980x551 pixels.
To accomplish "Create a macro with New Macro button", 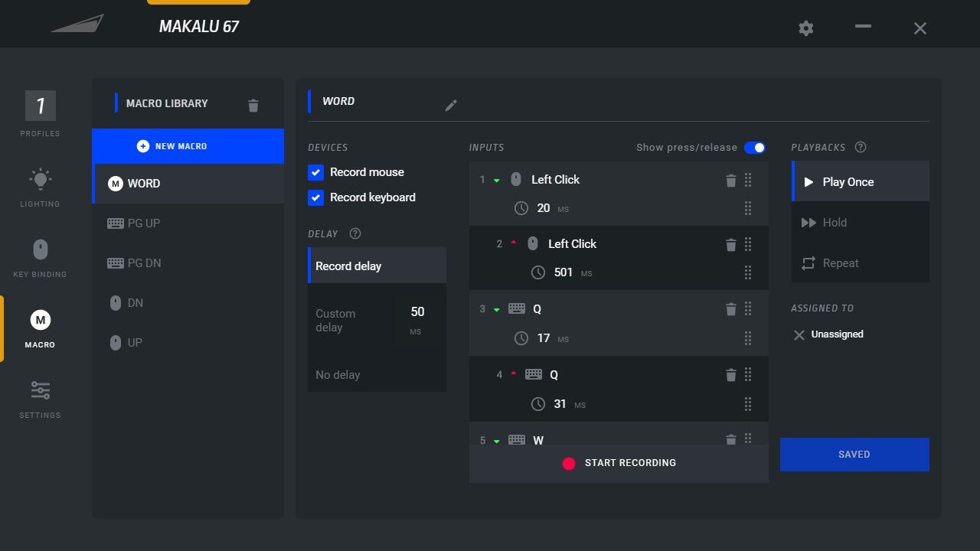I will click(188, 146).
